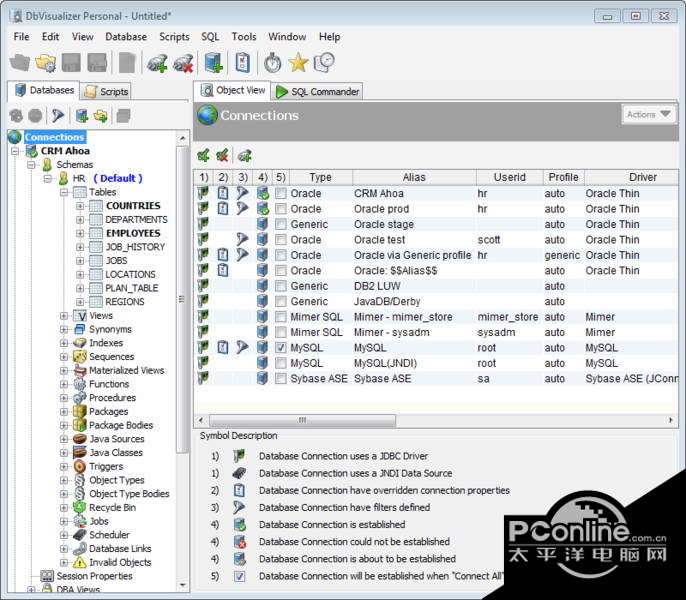Sort connections by Alias column header

pos(414,177)
